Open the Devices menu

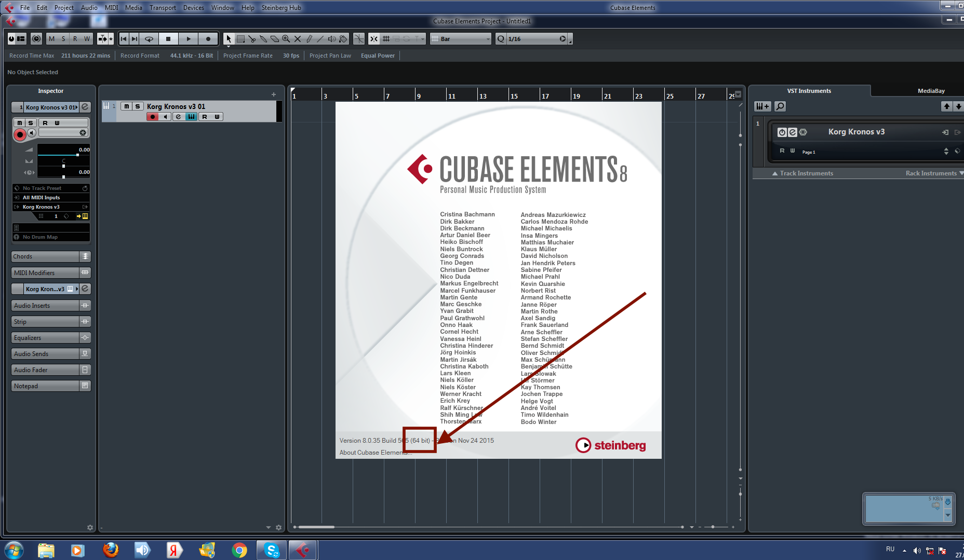pyautogui.click(x=193, y=8)
